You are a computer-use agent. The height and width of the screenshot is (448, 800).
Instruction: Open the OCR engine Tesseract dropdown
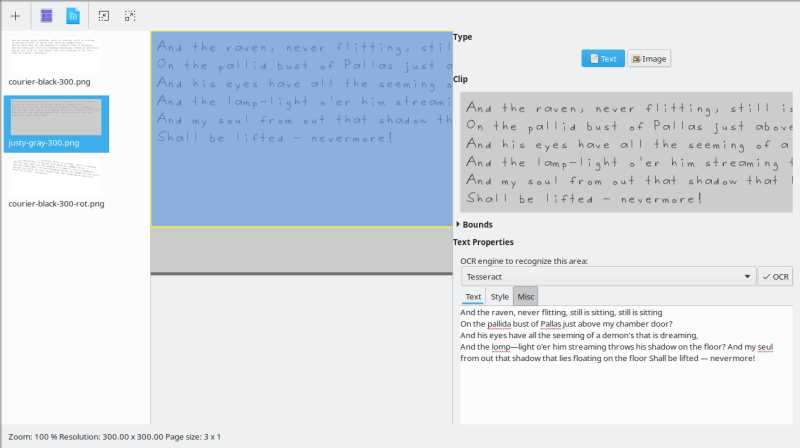(608, 277)
